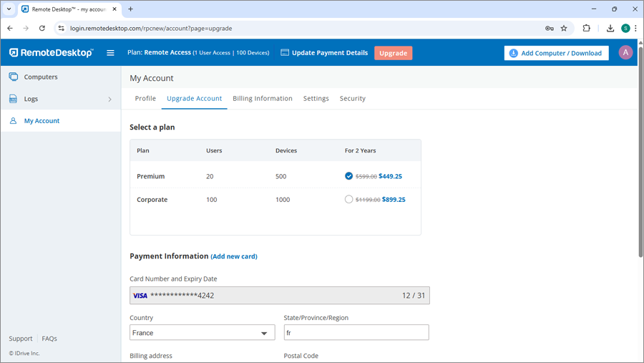Click the 'For 2 Years' column header

(x=360, y=150)
